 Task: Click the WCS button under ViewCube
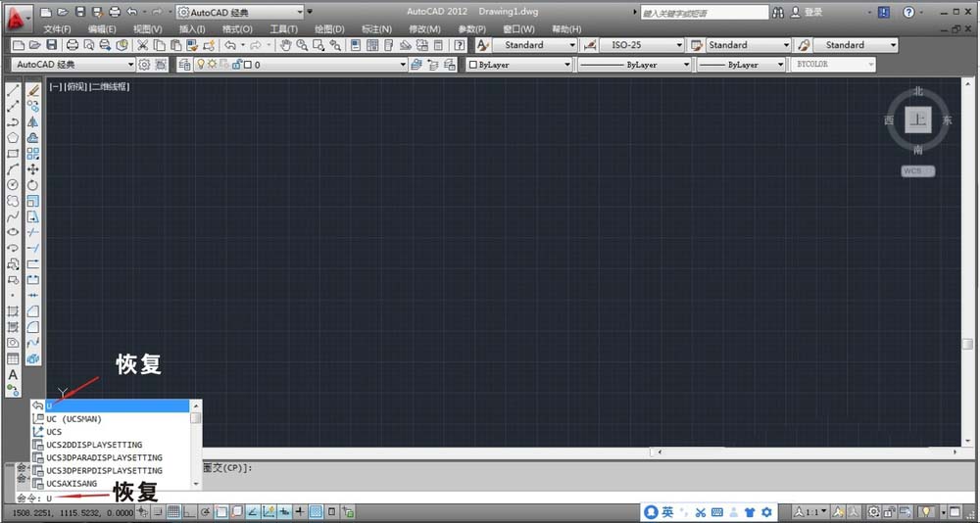click(917, 171)
